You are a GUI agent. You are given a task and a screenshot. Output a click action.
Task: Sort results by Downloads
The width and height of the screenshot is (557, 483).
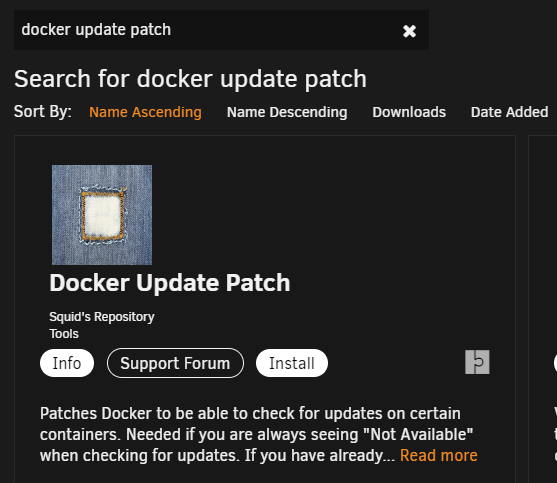click(x=409, y=112)
